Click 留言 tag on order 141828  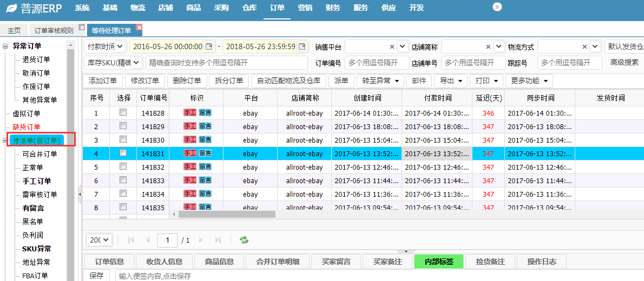205,113
